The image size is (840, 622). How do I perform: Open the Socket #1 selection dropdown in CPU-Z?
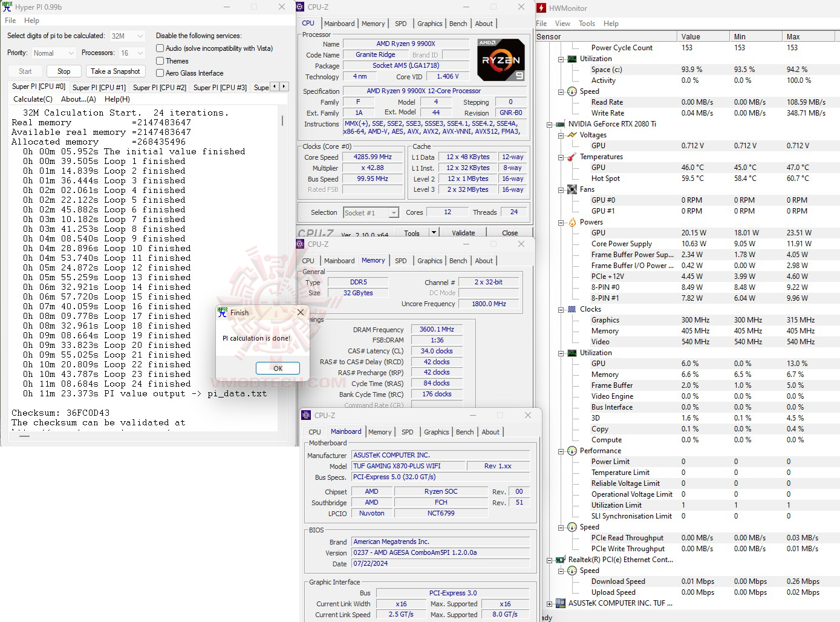394,212
